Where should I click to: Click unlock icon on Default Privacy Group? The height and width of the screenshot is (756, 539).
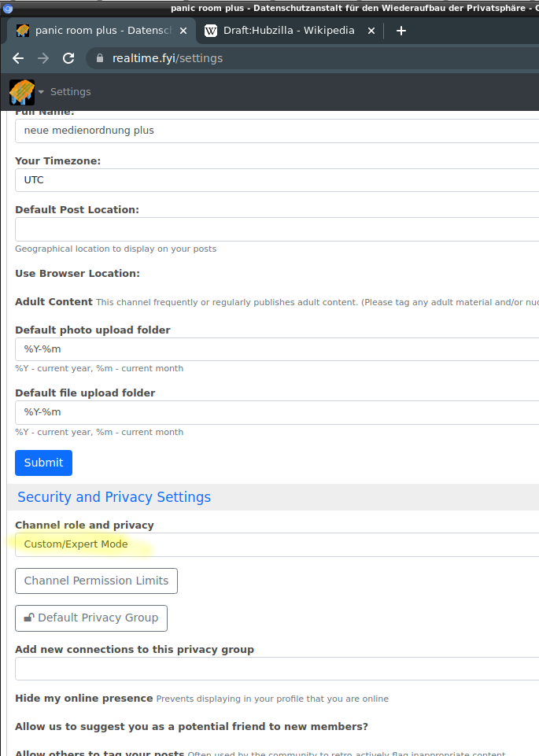pos(29,618)
